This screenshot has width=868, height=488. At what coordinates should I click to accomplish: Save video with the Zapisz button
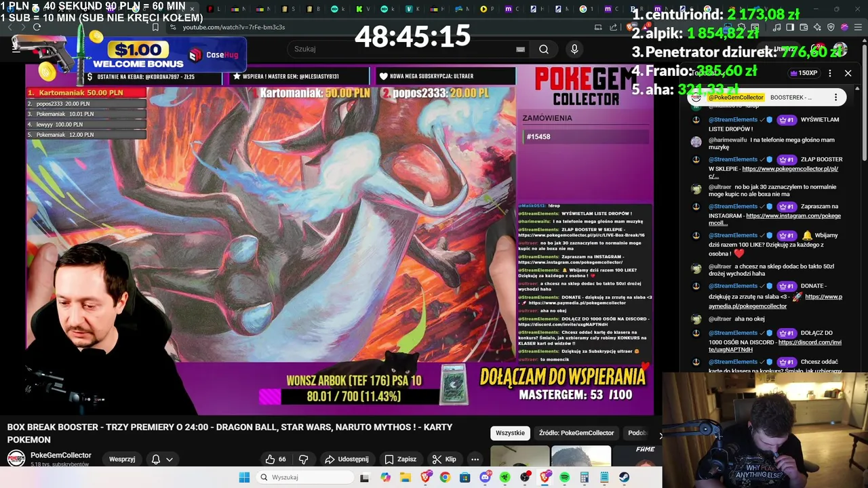[400, 459]
